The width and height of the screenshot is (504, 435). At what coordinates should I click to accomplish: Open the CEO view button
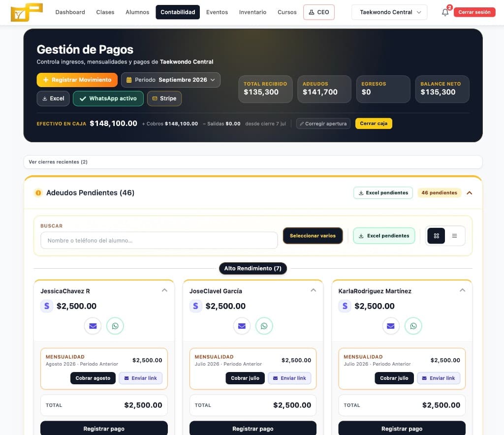(x=319, y=12)
